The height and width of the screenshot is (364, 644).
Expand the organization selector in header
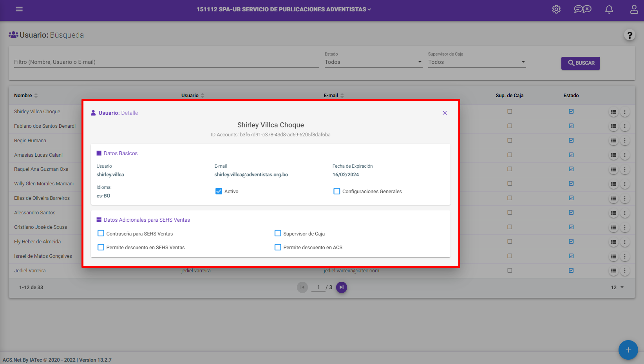pyautogui.click(x=284, y=9)
